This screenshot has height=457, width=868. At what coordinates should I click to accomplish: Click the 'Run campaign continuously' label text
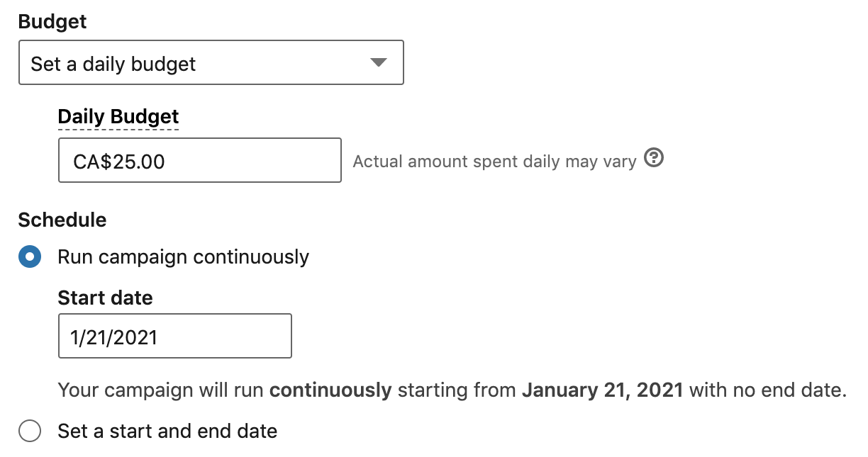click(183, 256)
